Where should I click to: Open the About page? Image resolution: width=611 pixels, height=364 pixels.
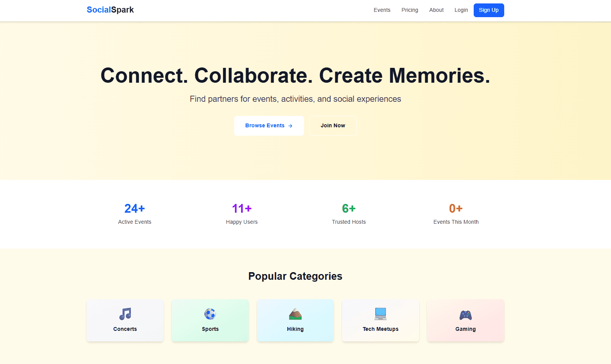436,10
